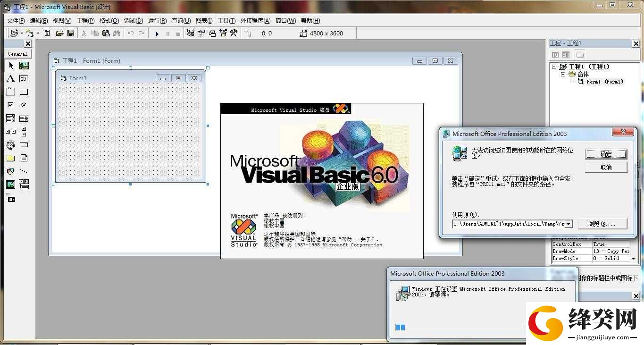Start the program with the Run arrow
This screenshot has width=644, height=345.
(x=157, y=34)
